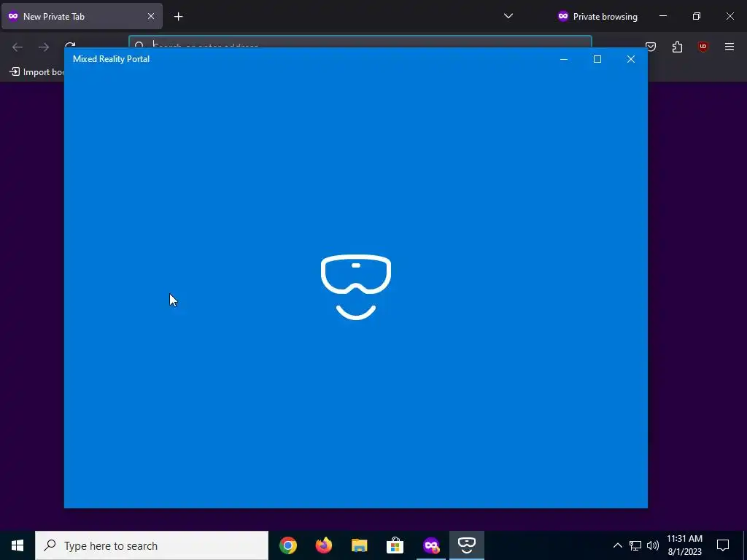Click the browser back arrow
This screenshot has height=560, width=747.
coord(18,47)
